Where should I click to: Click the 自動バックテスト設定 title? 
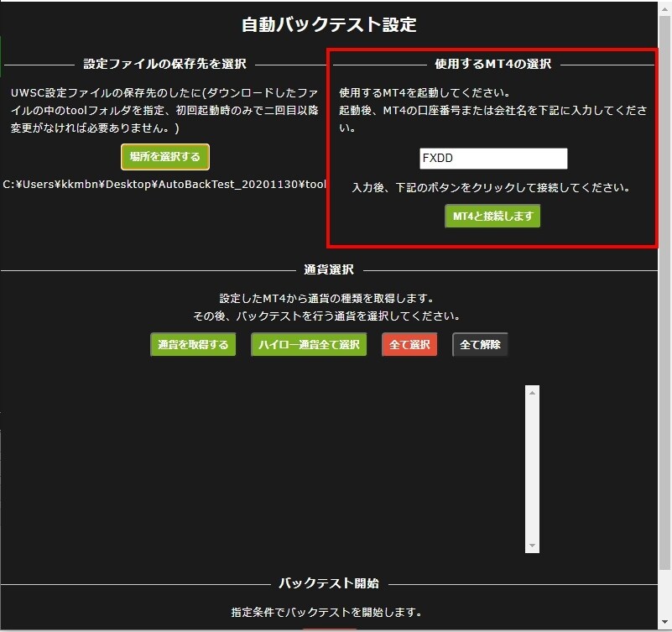(x=329, y=25)
